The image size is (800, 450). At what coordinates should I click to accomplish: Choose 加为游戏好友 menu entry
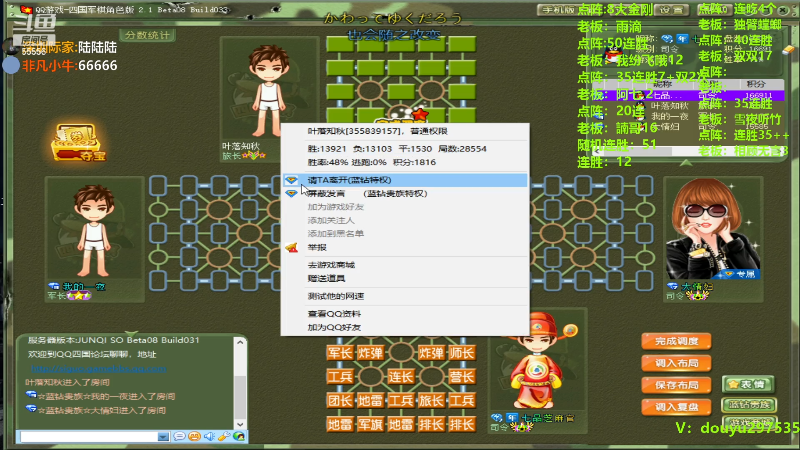click(x=405, y=207)
